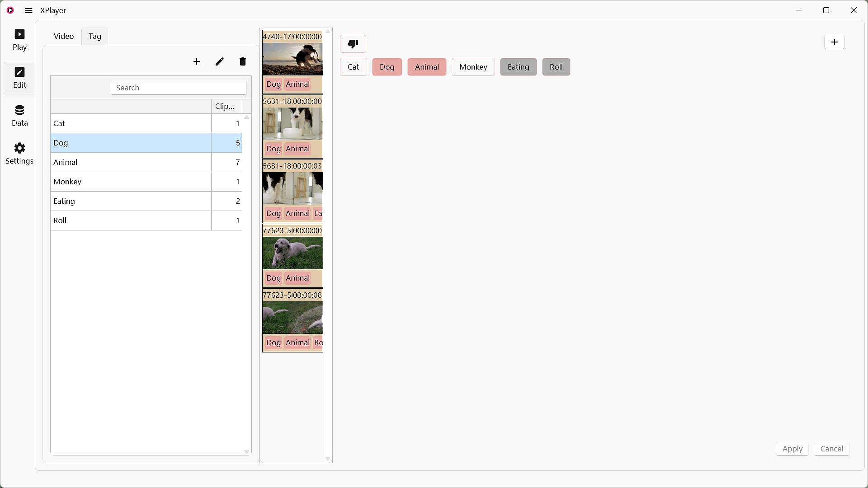Switch to the Play section

coord(19,40)
